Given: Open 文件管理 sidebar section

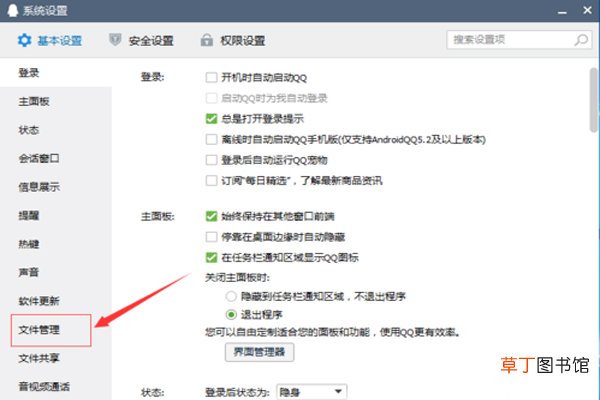Looking at the screenshot, I should point(51,330).
